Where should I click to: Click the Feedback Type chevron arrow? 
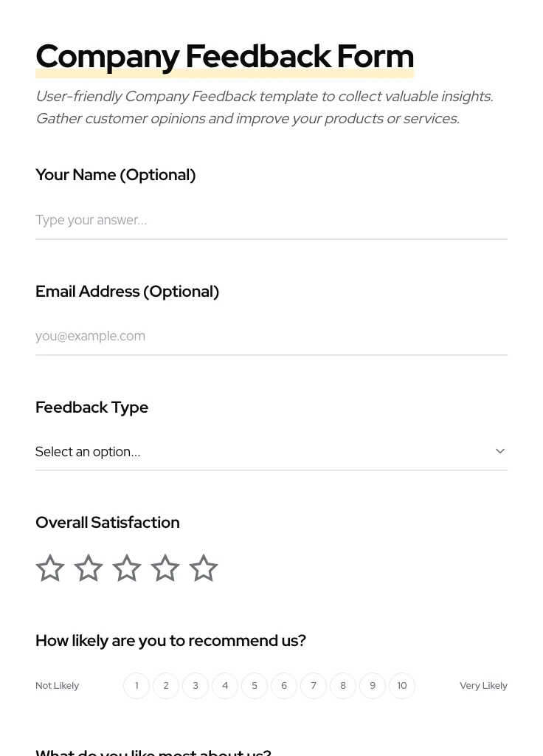tap(499, 451)
